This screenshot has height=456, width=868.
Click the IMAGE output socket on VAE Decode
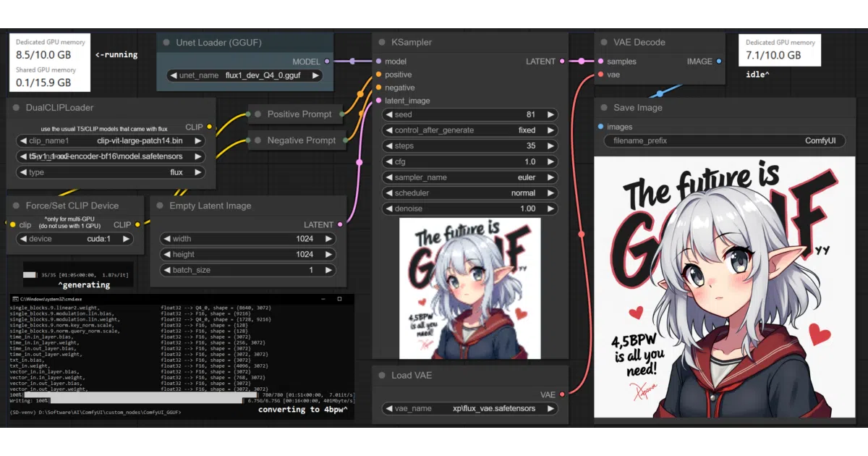click(718, 62)
